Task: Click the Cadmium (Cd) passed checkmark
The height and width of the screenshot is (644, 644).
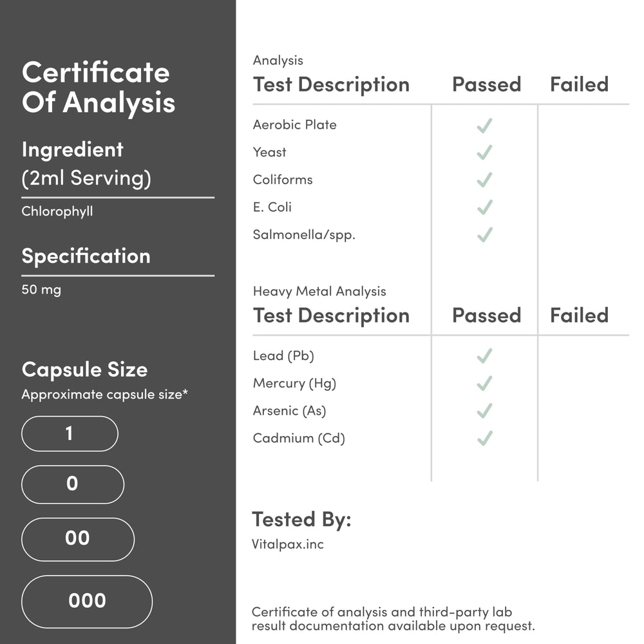Action: 484,439
